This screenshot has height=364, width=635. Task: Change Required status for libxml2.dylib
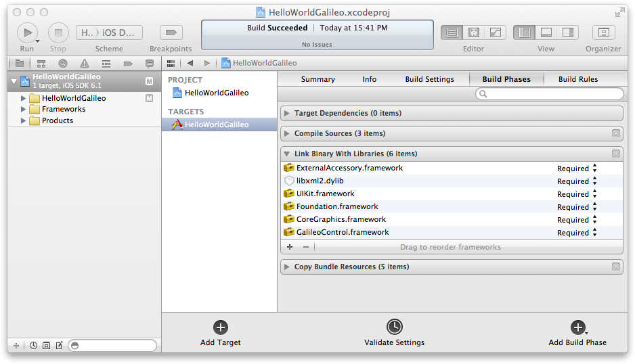pos(577,181)
